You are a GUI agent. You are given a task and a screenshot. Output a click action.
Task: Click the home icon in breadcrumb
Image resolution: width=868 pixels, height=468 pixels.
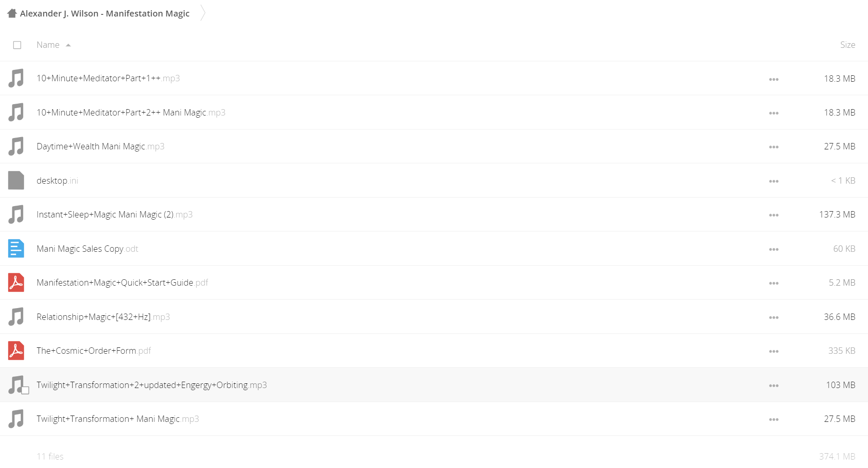[x=12, y=14]
